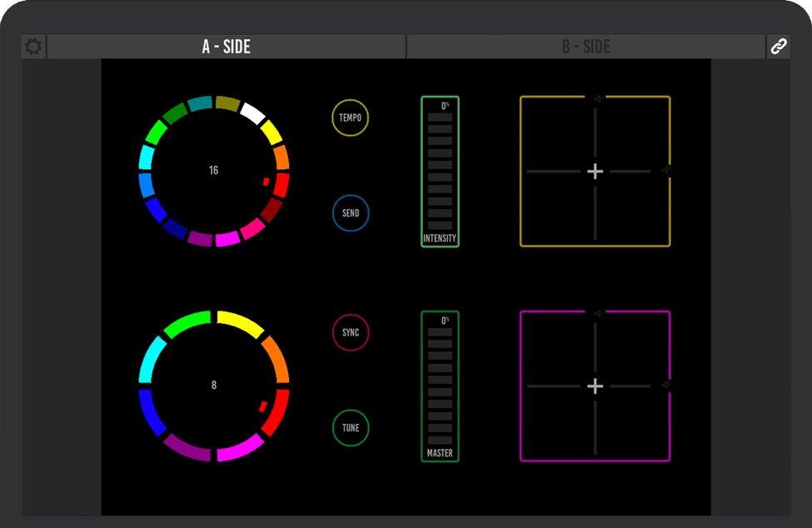812x528 pixels.
Task: Choose green segment on bottom color wheel
Action: (187, 323)
